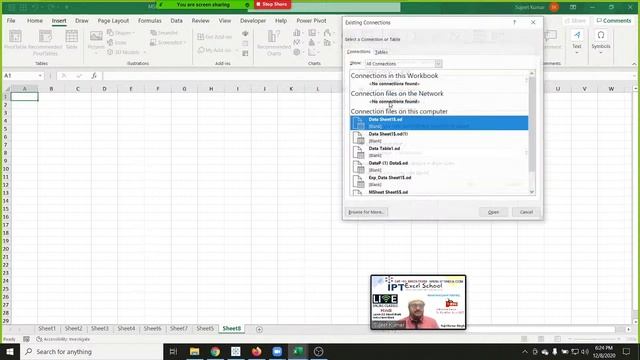Switch to the Formulas tab
This screenshot has height=360, width=640.
[x=149, y=20]
